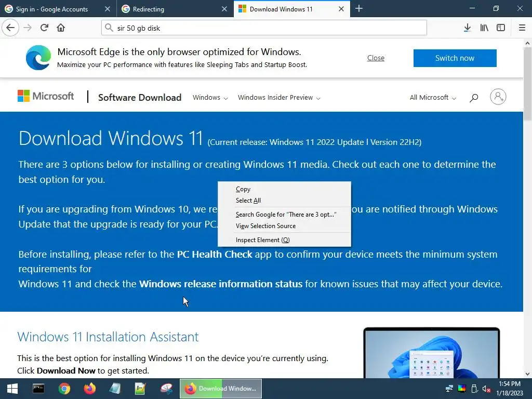Expand Windows Insider Preview dropdown
The height and width of the screenshot is (399, 532).
point(279,98)
